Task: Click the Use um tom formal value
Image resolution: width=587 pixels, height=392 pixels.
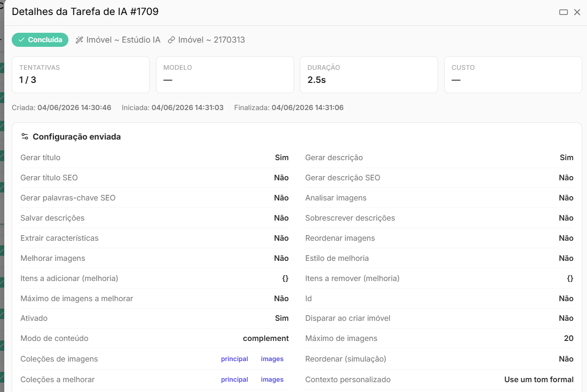Action: pyautogui.click(x=539, y=380)
